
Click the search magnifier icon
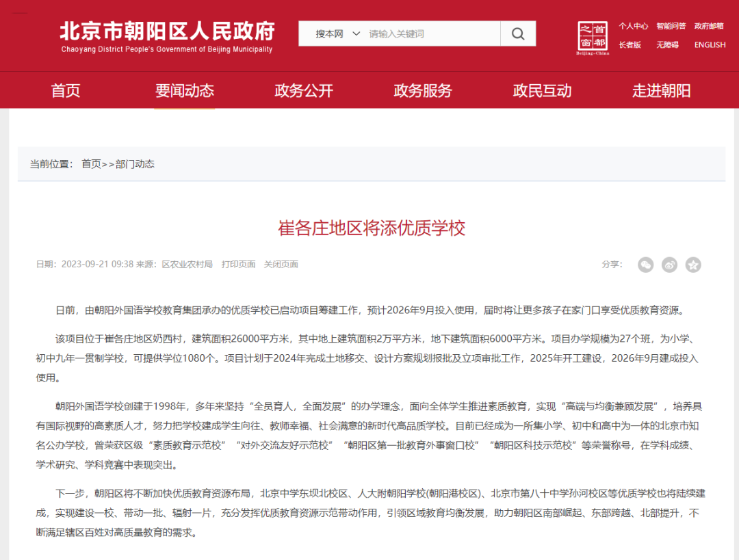(518, 34)
